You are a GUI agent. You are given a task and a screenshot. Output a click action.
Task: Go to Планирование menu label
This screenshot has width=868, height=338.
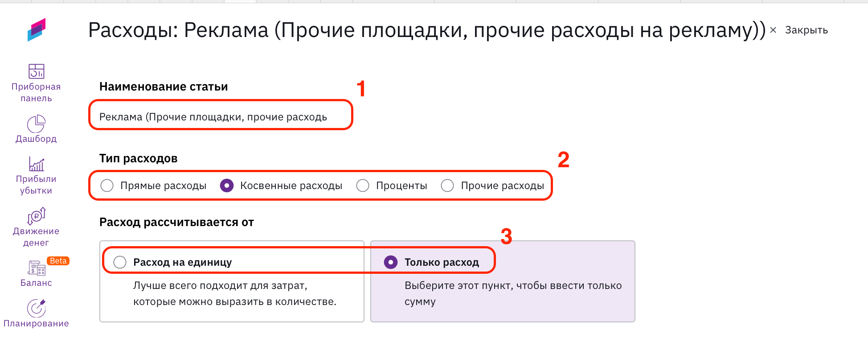36,323
